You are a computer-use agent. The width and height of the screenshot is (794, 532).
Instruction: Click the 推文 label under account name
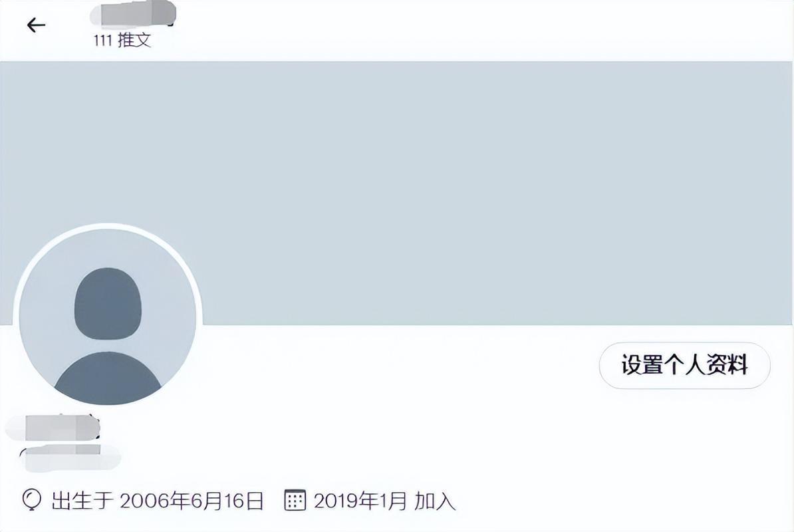tap(134, 39)
